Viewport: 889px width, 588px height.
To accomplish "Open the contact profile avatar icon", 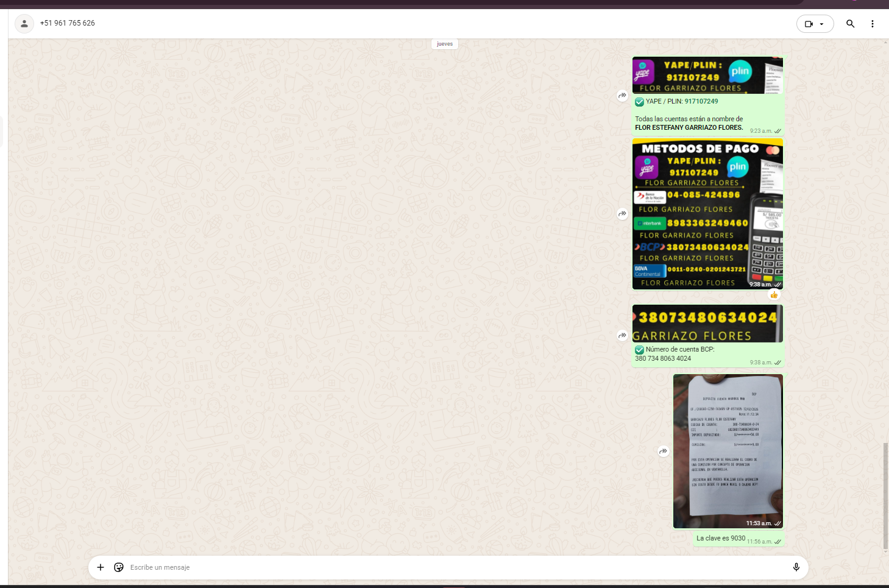I will [24, 24].
